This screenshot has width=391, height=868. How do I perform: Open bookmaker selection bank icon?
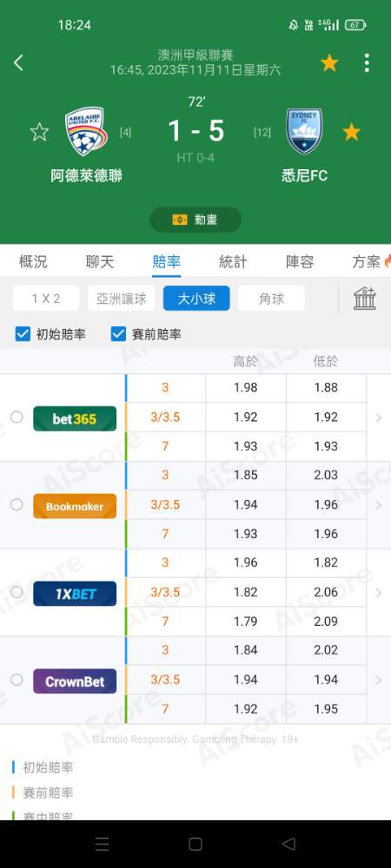(x=365, y=299)
